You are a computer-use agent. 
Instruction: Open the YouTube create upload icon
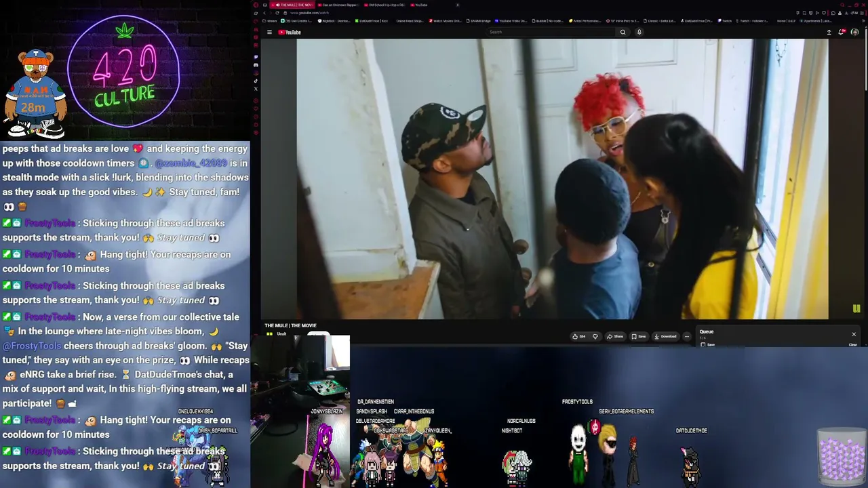point(829,32)
